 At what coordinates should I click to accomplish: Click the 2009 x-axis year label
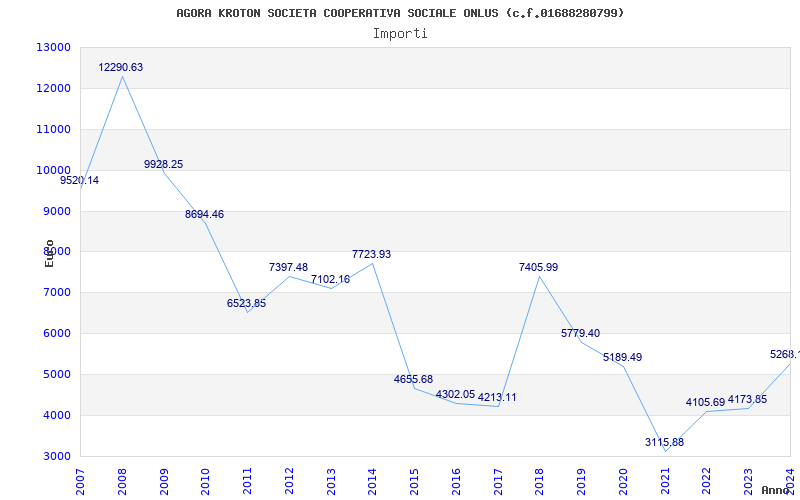coord(163,482)
